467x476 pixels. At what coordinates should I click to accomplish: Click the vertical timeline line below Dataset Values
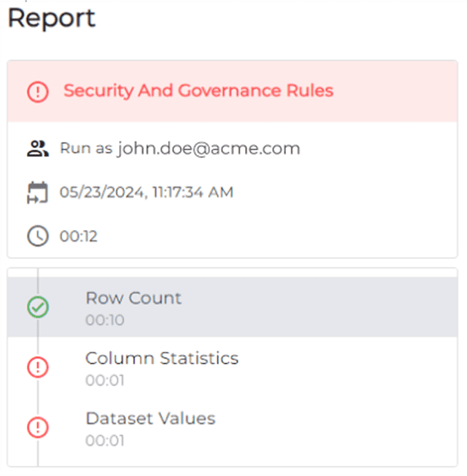coord(38,455)
